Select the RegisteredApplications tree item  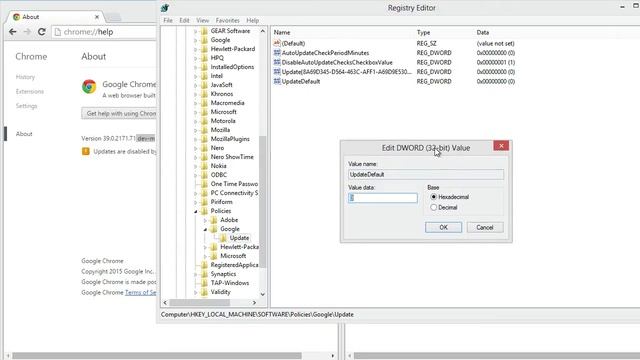tap(234, 265)
